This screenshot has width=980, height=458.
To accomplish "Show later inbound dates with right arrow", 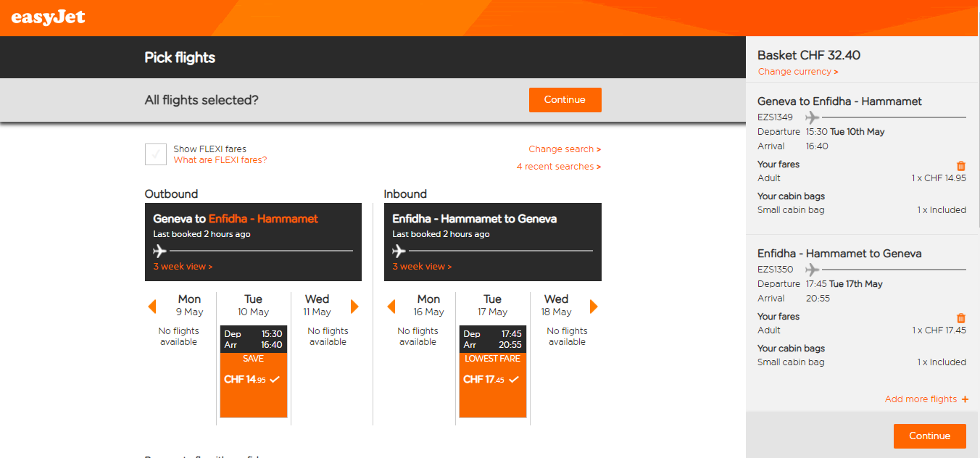I will pyautogui.click(x=594, y=307).
